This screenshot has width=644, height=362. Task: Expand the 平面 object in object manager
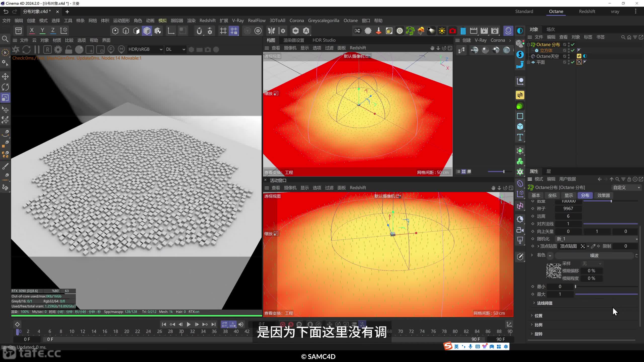[x=529, y=62]
